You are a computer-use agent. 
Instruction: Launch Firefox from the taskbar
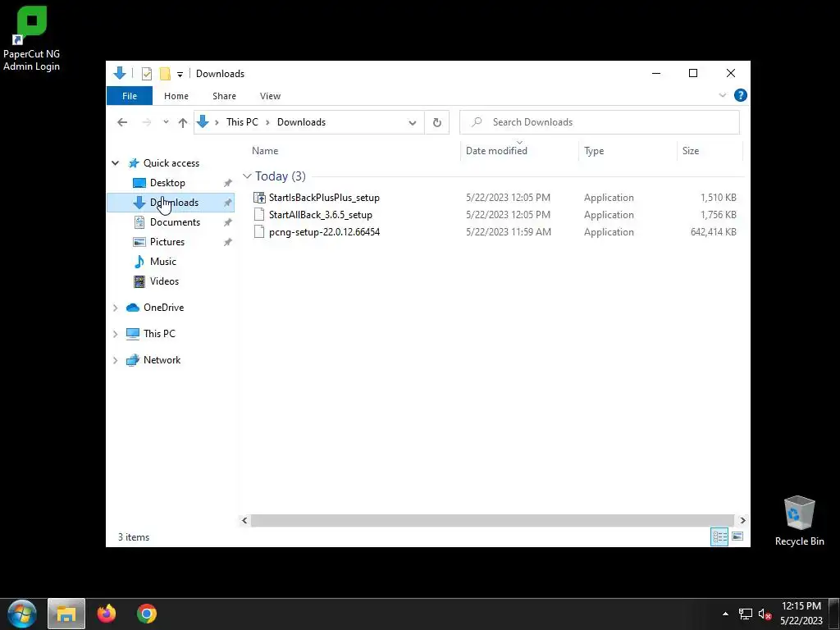tap(106, 614)
